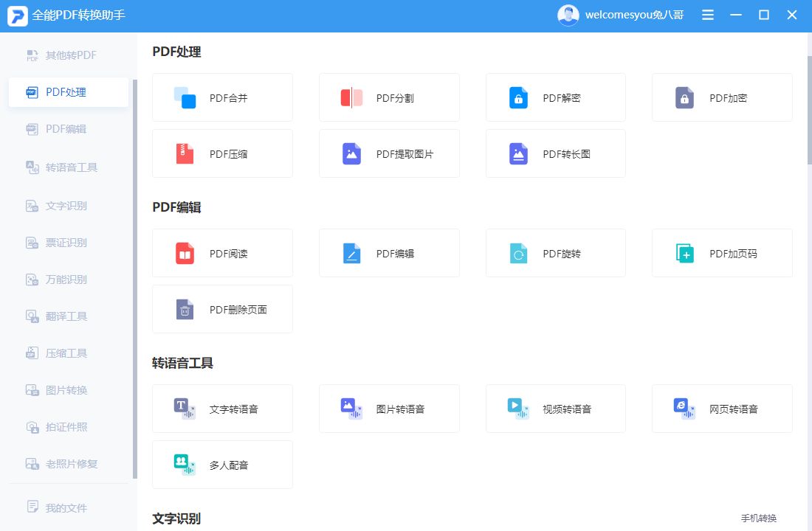Viewport: 812px width, 531px height.
Task: Open the PDF解密 unlock icon
Action: click(x=518, y=98)
